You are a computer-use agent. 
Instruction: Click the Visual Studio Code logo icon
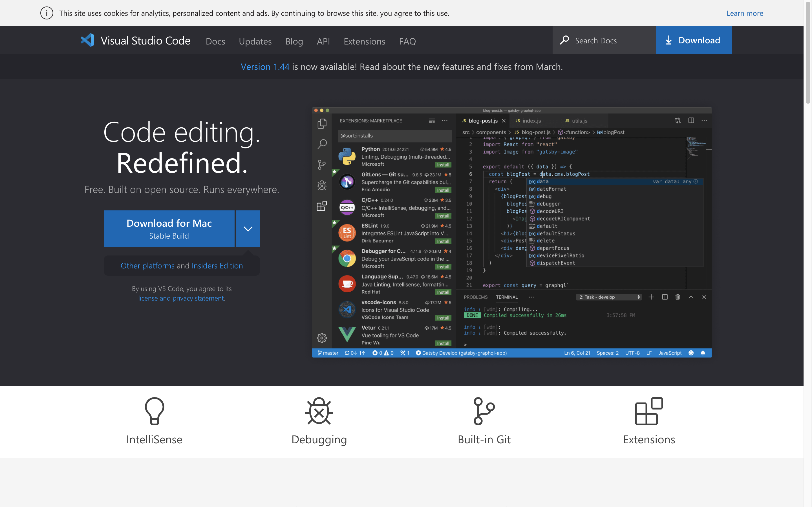(88, 40)
